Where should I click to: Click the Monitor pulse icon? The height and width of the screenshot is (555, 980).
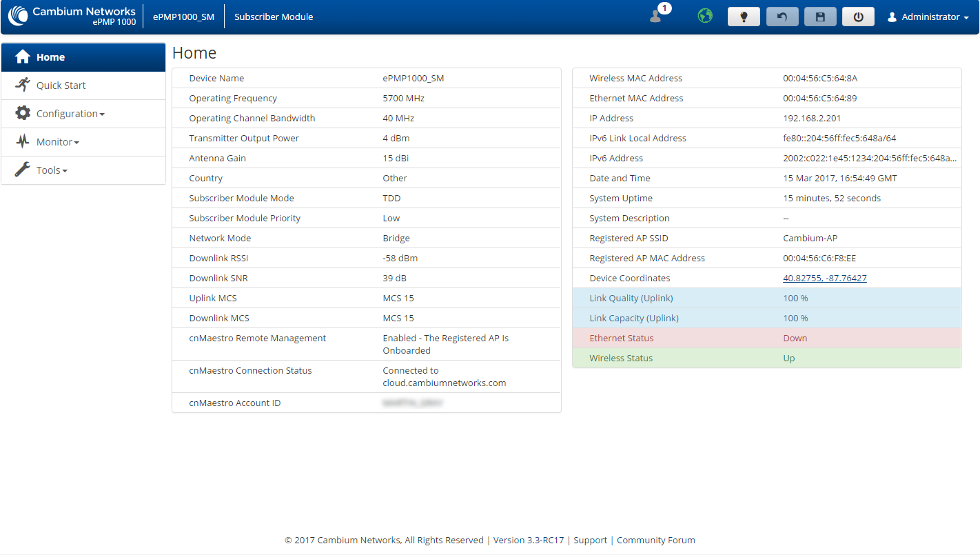(x=23, y=141)
